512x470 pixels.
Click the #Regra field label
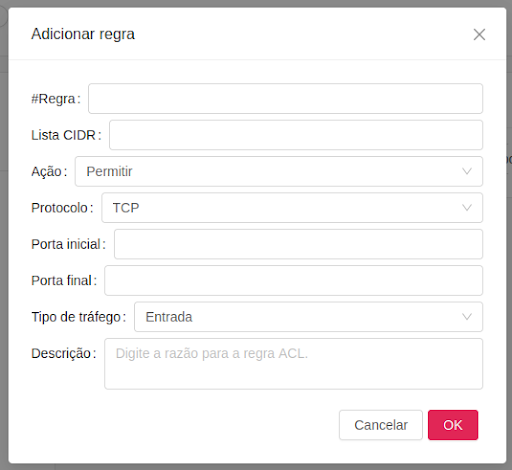pyautogui.click(x=53, y=99)
